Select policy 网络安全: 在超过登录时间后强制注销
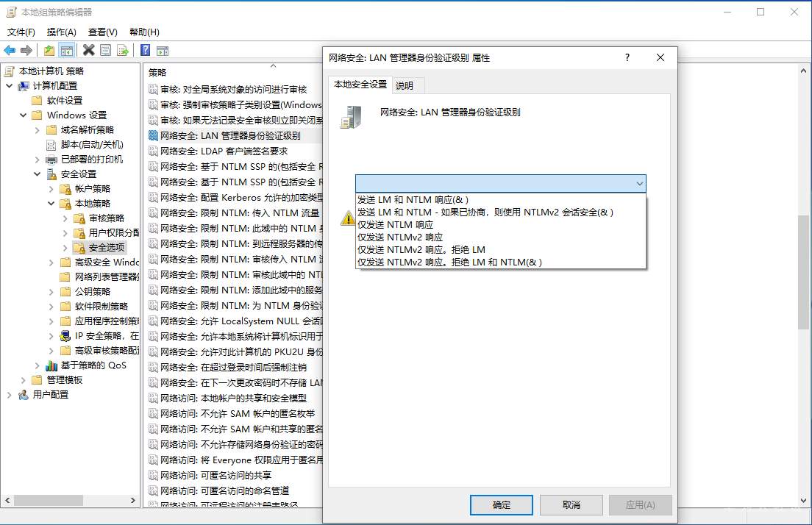This screenshot has height=525, width=812. 234,368
